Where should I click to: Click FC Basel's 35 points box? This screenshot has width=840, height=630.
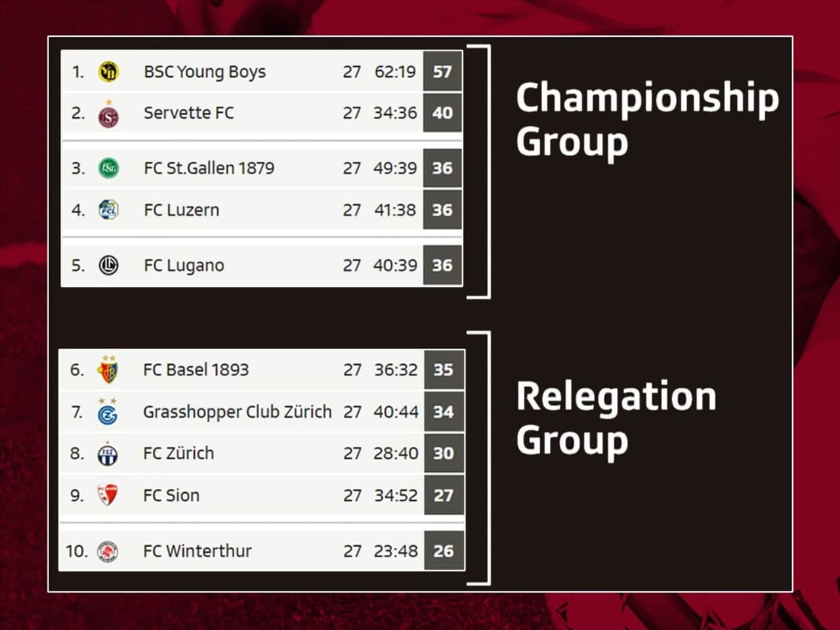444,369
